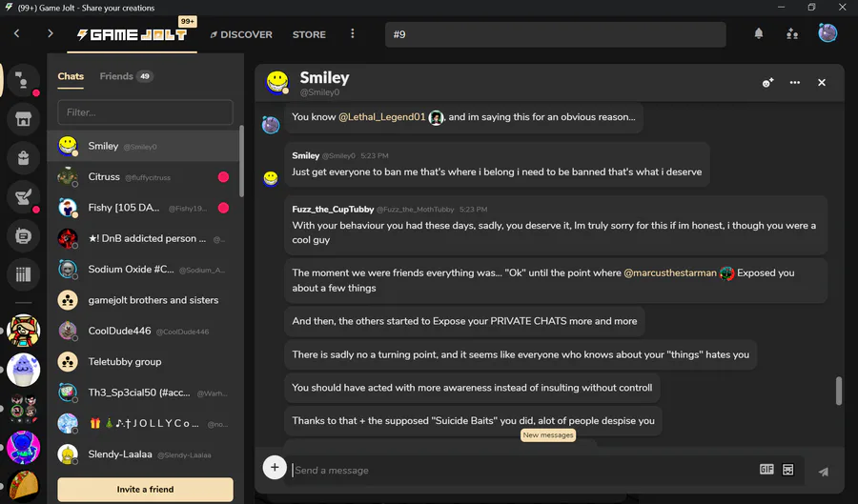The image size is (858, 504).
Task: Open the CoolDude446 chat
Action: [143, 331]
